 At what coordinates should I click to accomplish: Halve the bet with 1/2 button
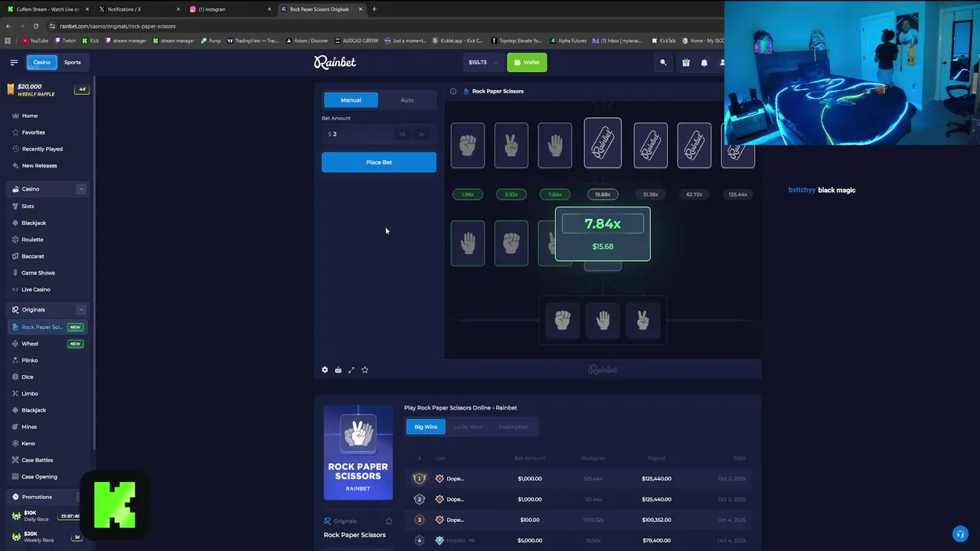point(402,134)
